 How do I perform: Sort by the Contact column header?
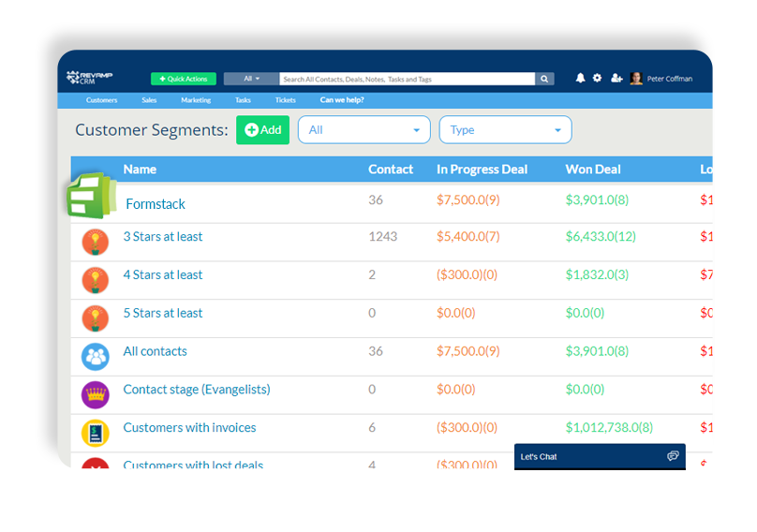tap(391, 170)
